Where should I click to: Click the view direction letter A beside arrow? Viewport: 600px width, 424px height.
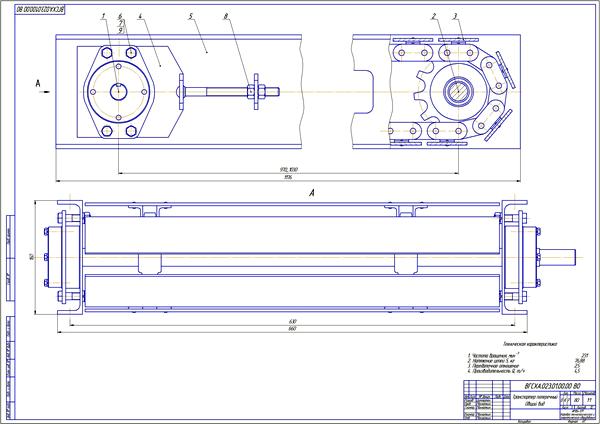38,83
